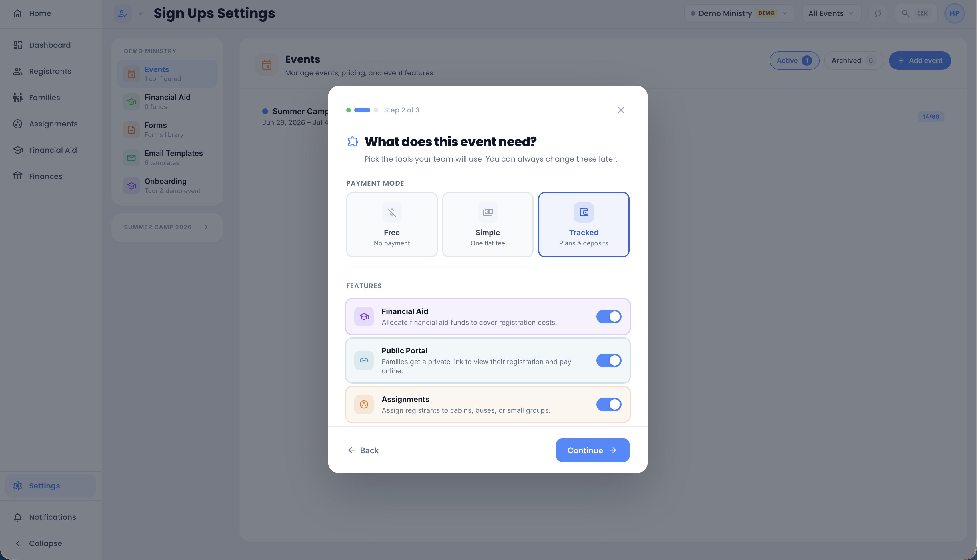Click the Add event button
Viewport: 977px width, 560px height.
[x=920, y=61]
